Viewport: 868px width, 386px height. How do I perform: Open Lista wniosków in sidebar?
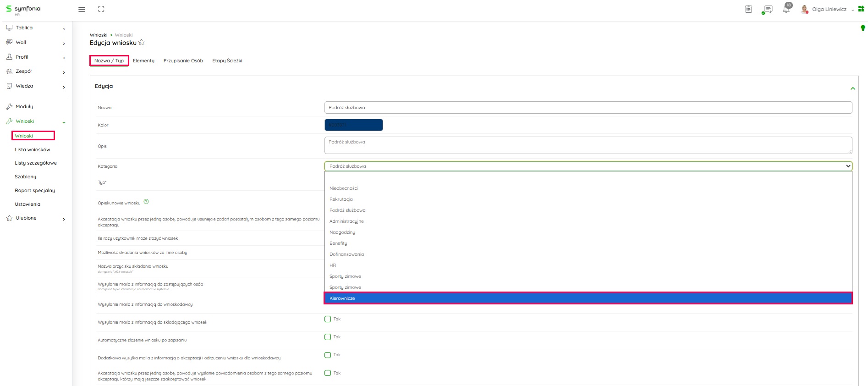pos(33,150)
